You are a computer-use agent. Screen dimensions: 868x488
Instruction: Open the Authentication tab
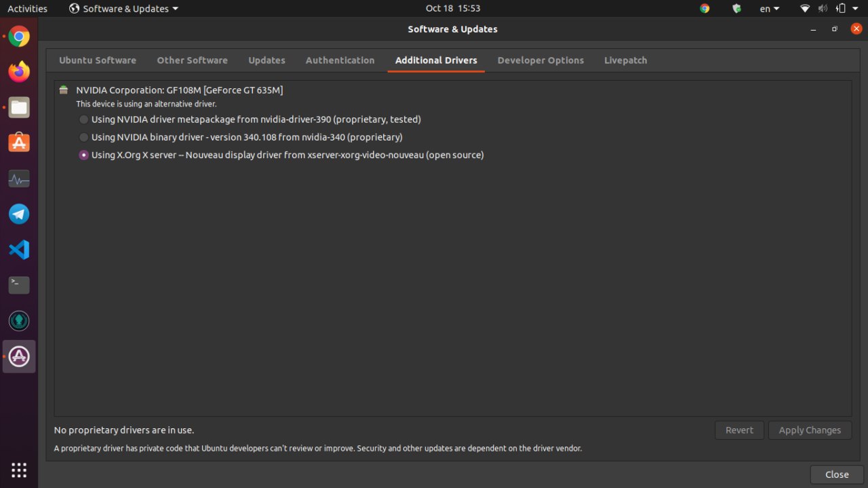[340, 60]
